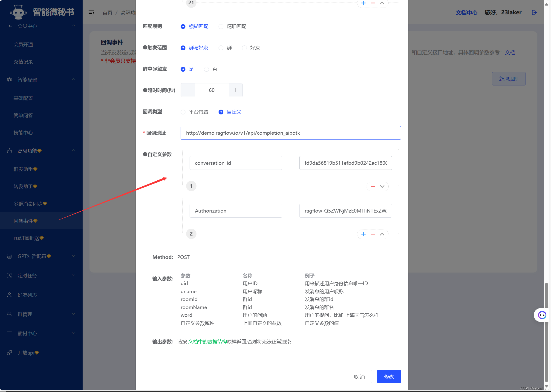Increase the timeout with the plus stepper

coord(235,90)
